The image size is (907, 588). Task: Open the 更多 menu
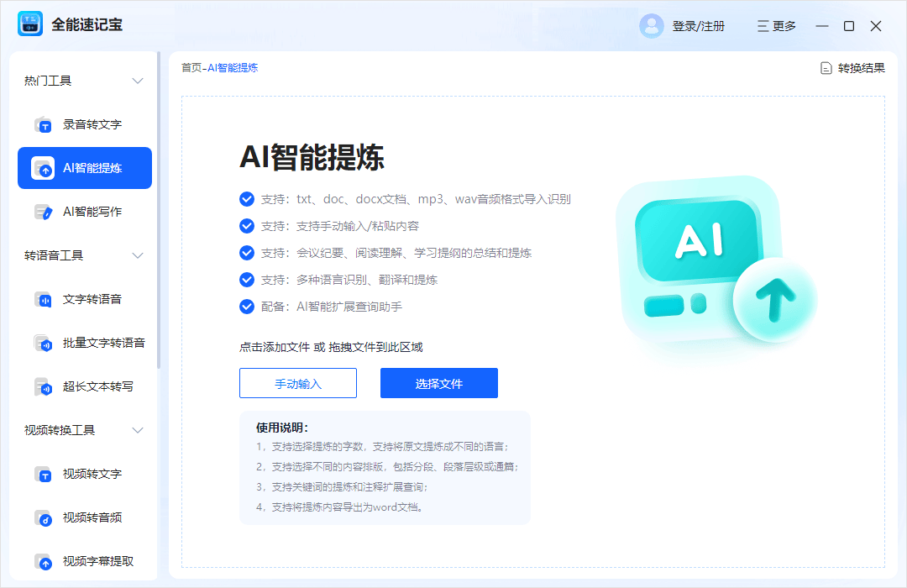click(776, 26)
